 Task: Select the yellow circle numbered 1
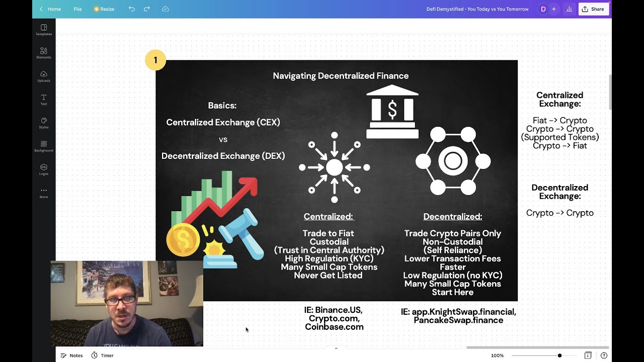155,60
